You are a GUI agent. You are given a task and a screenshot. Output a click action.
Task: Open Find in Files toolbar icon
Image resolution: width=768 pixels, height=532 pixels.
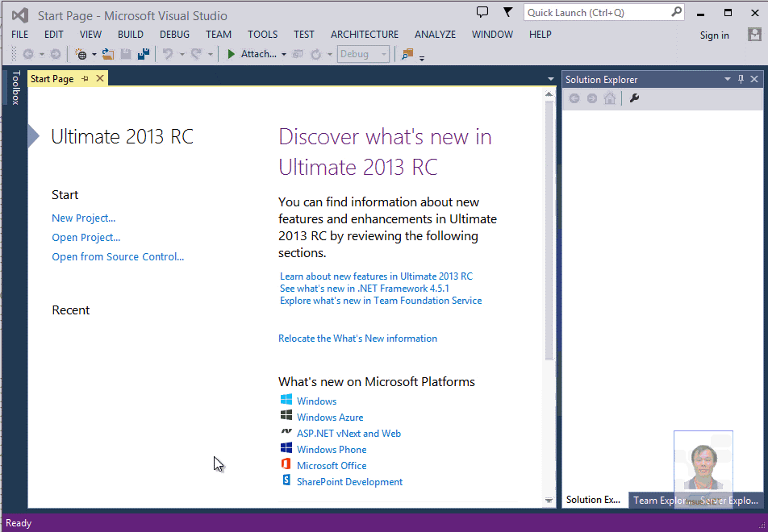pos(407,54)
